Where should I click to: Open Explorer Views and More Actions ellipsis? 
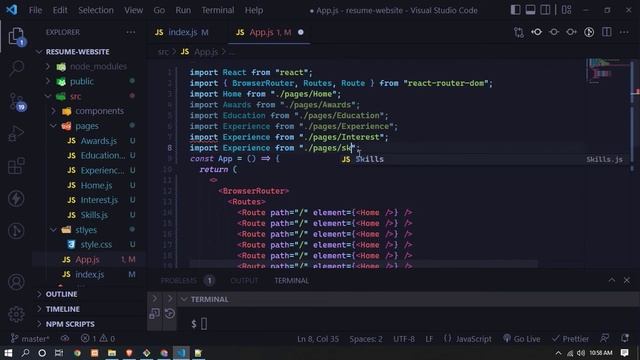click(x=131, y=32)
